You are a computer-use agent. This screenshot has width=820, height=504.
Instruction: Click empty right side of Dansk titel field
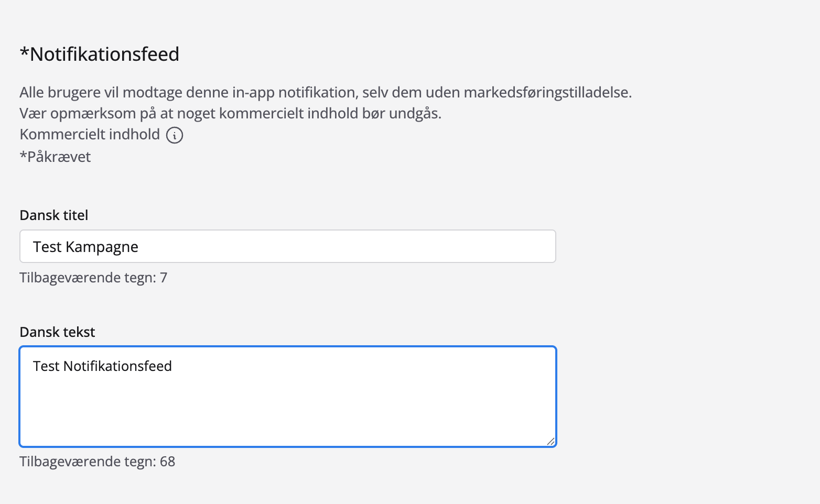click(x=419, y=246)
